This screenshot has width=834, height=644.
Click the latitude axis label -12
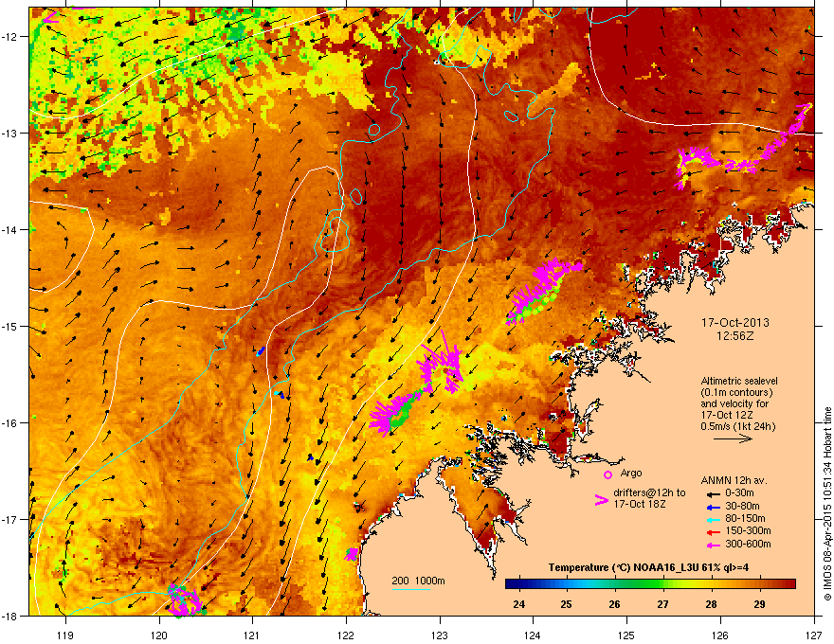(11, 36)
